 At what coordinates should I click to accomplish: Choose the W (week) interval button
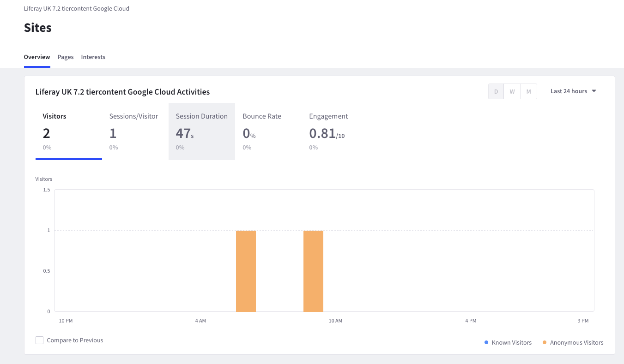click(512, 91)
